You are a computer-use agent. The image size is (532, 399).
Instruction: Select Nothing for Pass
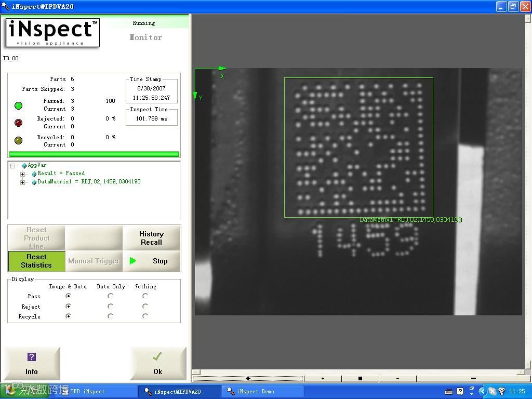click(x=145, y=296)
